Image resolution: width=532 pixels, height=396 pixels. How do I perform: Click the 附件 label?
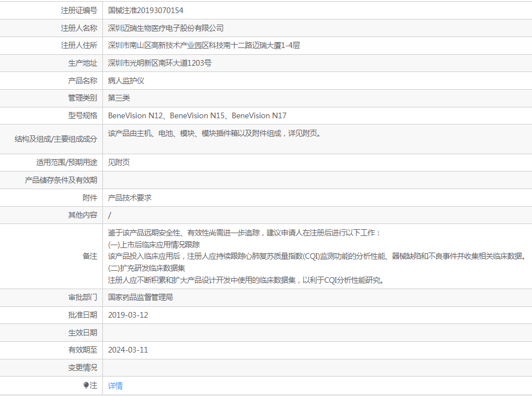click(x=90, y=198)
